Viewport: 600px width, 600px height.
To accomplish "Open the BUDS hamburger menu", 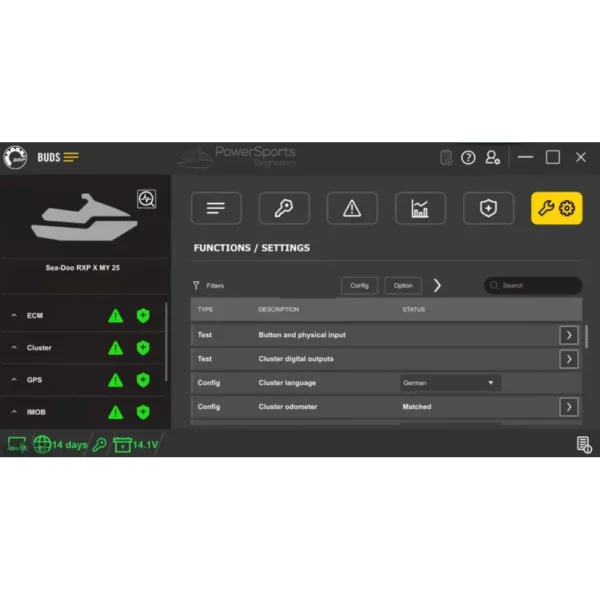I will [71, 157].
